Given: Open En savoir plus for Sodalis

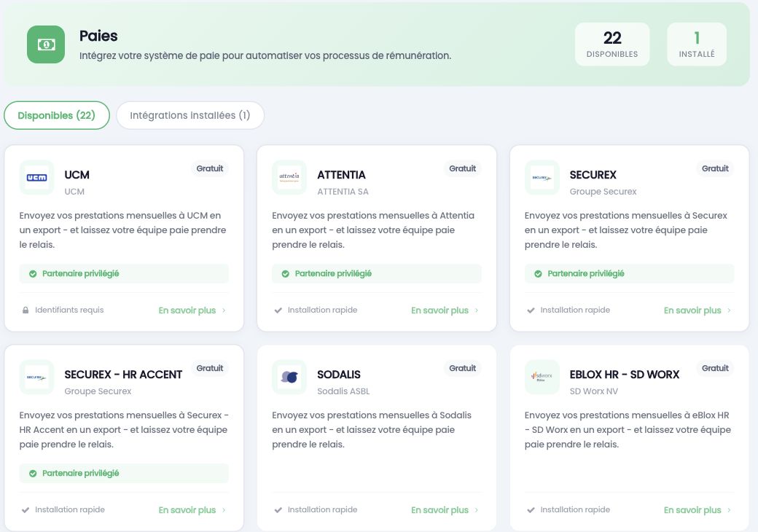Looking at the screenshot, I should (440, 510).
